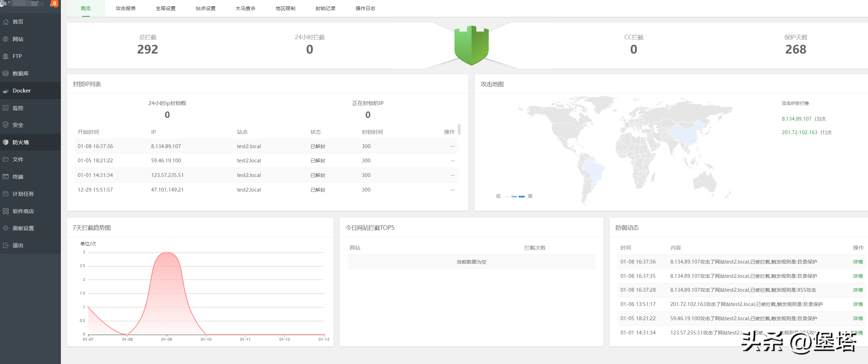Click IP 59.46.19.100 in blocked list
This screenshot has height=364, width=868.
click(x=166, y=161)
